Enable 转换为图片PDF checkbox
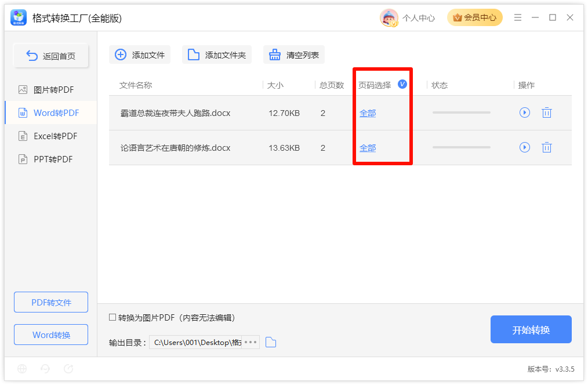This screenshot has height=385, width=588. [112, 317]
